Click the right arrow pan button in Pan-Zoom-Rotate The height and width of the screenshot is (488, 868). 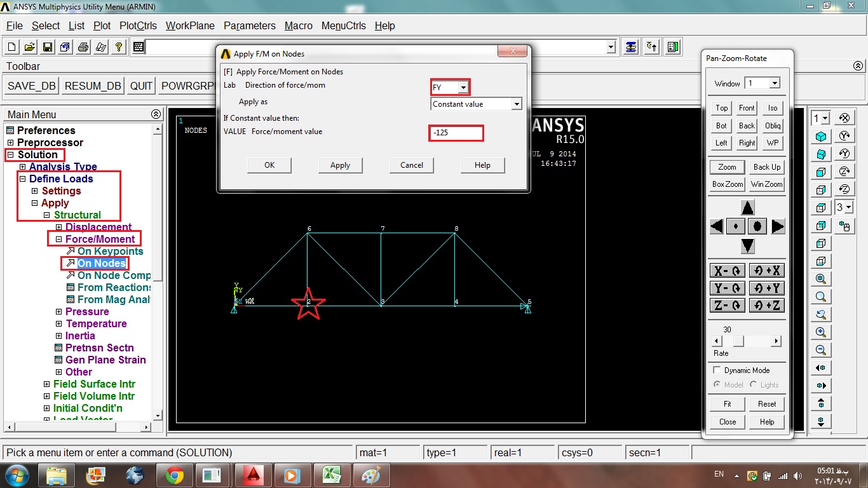coord(778,226)
